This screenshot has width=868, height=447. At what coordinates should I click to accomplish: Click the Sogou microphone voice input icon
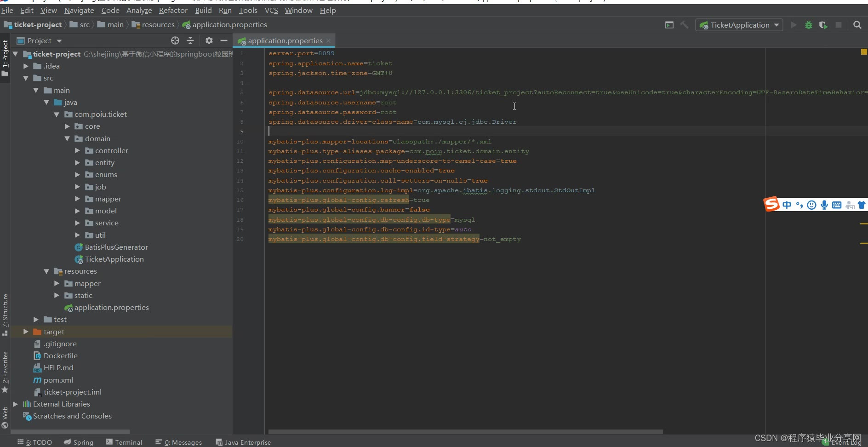[x=824, y=205]
